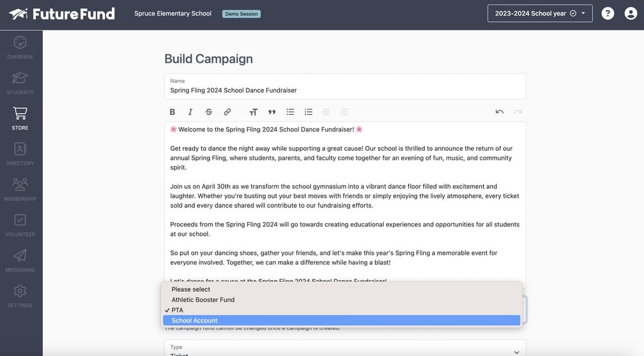This screenshot has height=356, width=644.
Task: Apply strikethrough formatting
Action: 209,112
